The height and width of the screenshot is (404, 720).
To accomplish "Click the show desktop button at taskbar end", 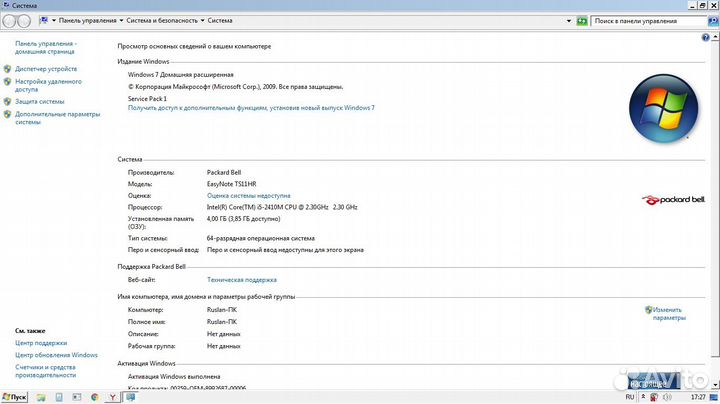I will click(x=714, y=397).
